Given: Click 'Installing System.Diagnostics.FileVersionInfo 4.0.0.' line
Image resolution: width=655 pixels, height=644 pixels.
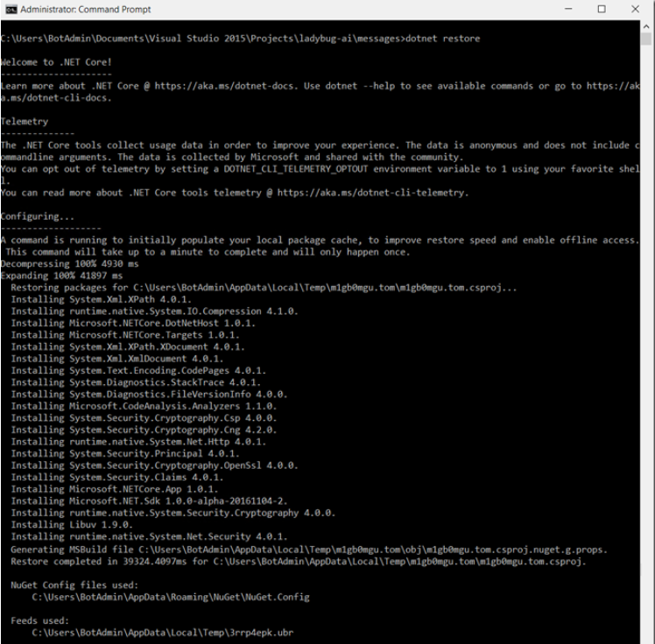Looking at the screenshot, I should [x=149, y=395].
